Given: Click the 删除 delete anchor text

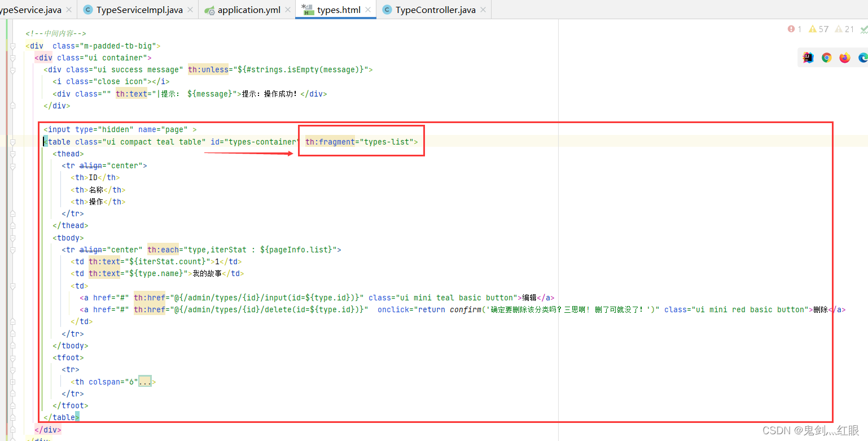Looking at the screenshot, I should pos(821,309).
